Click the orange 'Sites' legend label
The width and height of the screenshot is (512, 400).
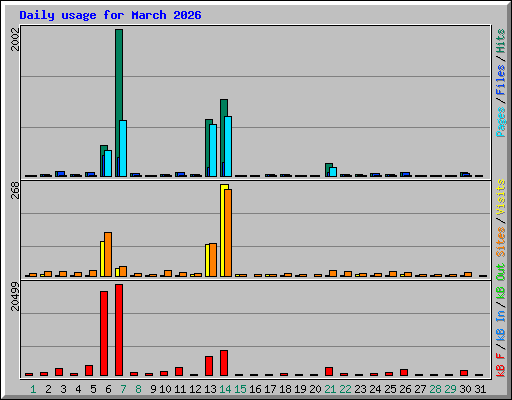click(x=501, y=242)
